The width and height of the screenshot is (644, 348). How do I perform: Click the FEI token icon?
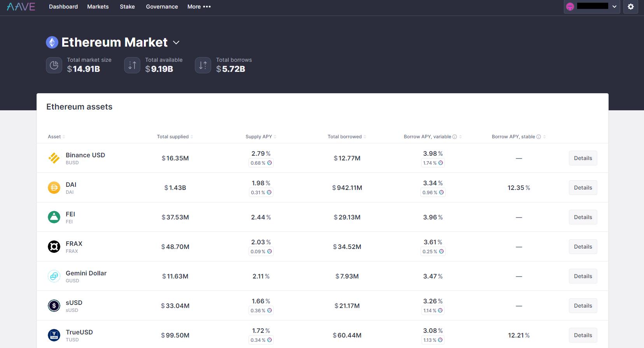(x=54, y=217)
